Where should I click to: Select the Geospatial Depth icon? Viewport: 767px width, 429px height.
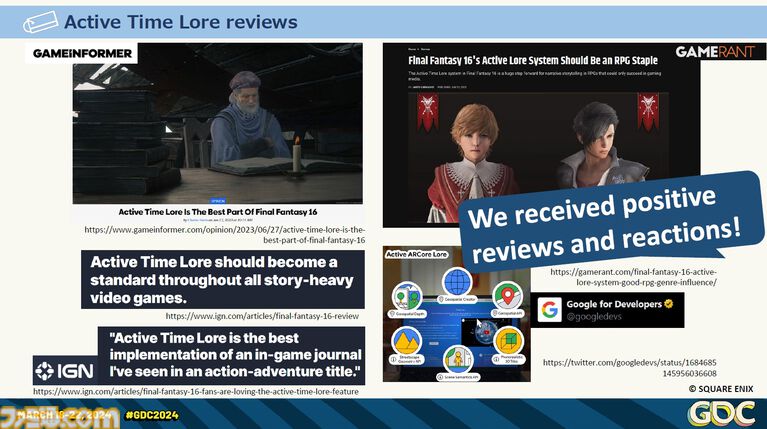(407, 296)
